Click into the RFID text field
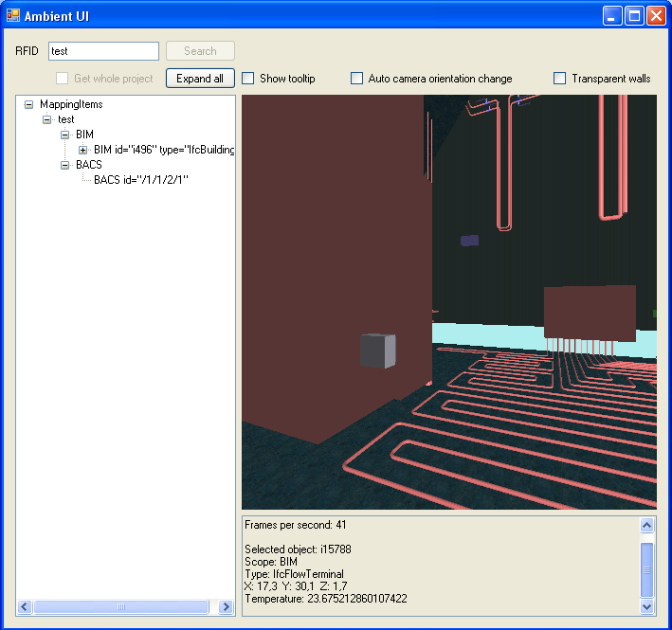The image size is (672, 630). pyautogui.click(x=102, y=51)
